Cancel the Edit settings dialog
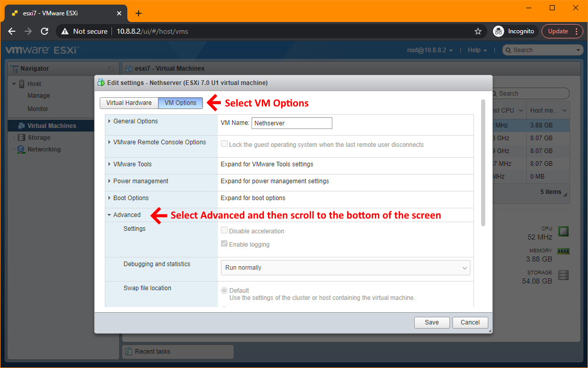Screen dimensions: 588x368 [469, 322]
